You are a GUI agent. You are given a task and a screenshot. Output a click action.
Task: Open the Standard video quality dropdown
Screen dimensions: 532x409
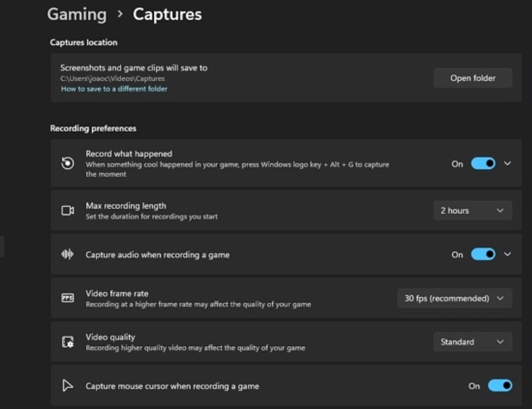pyautogui.click(x=473, y=342)
